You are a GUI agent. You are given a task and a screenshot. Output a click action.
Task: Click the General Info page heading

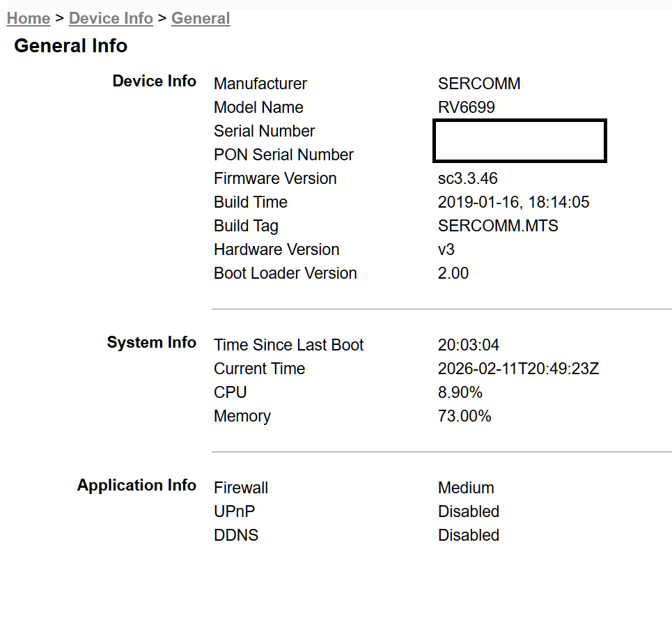70,46
